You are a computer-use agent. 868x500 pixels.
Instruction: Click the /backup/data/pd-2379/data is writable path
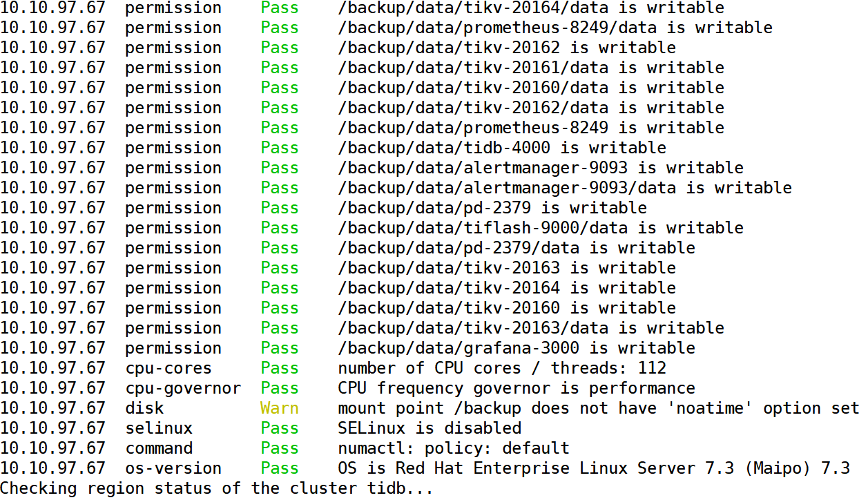[517, 248]
